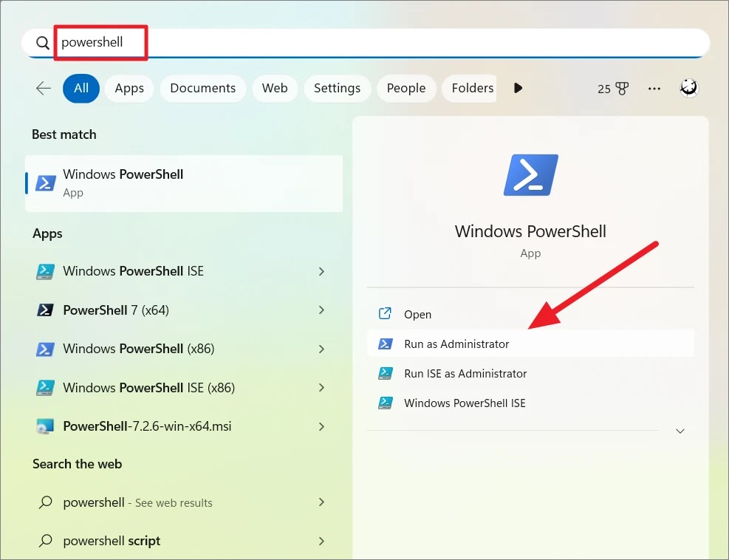
Task: Select the Settings search filter
Action: click(337, 88)
